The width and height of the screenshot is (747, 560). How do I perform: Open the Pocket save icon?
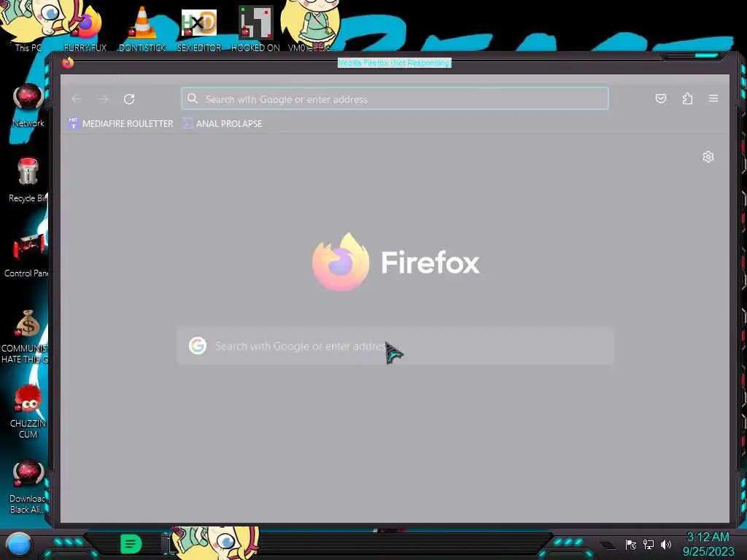coord(661,98)
